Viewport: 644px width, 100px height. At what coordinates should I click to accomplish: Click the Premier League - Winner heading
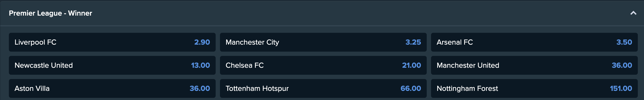click(x=50, y=13)
